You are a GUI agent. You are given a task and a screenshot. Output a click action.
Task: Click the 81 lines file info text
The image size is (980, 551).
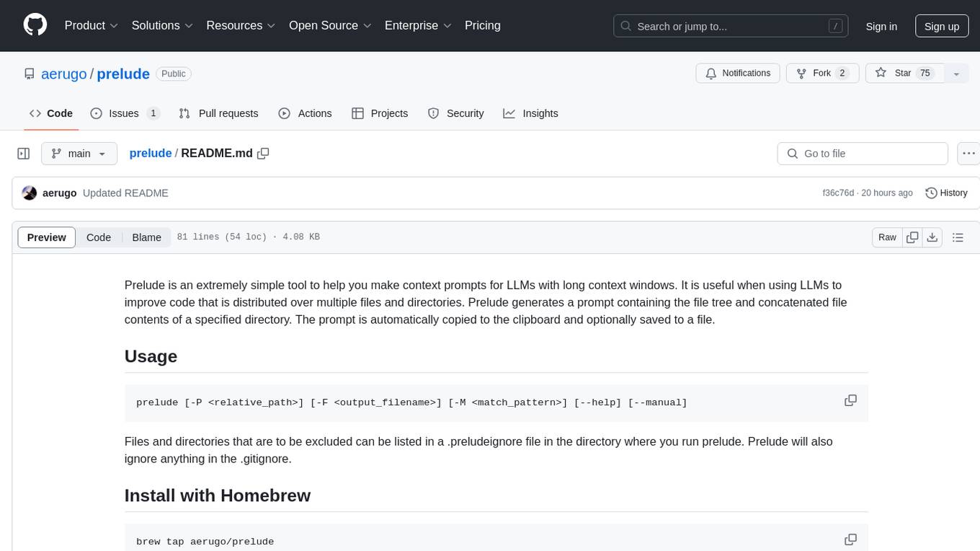pyautogui.click(x=248, y=237)
